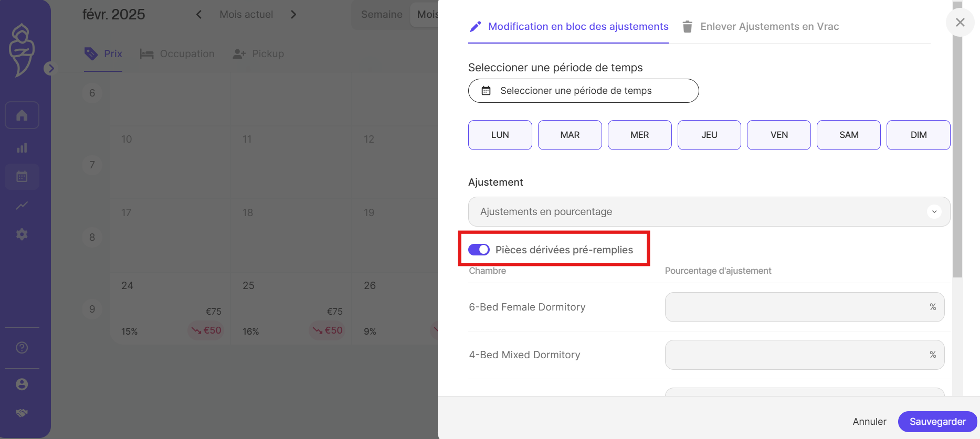Viewport: 980px width, 439px height.
Task: Open the calendar icon in sidebar
Action: (x=22, y=177)
